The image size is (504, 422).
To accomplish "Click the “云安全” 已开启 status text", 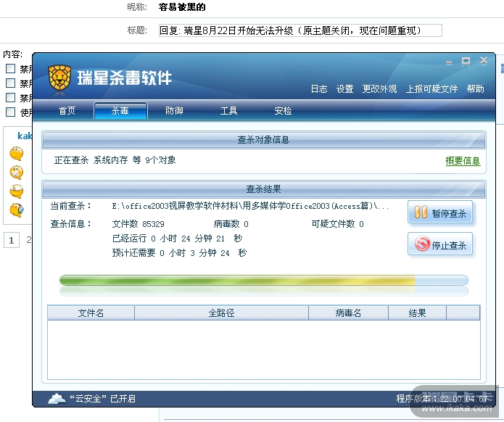I will click(102, 399).
